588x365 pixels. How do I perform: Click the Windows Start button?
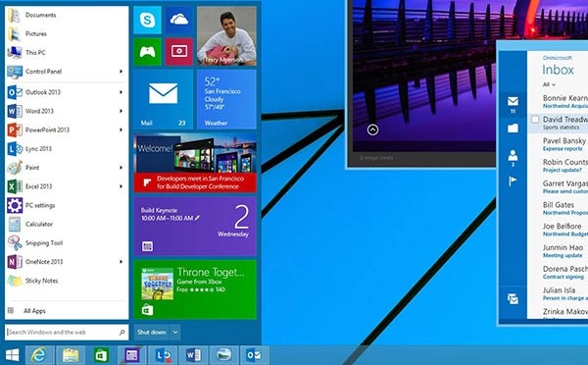tap(12, 355)
